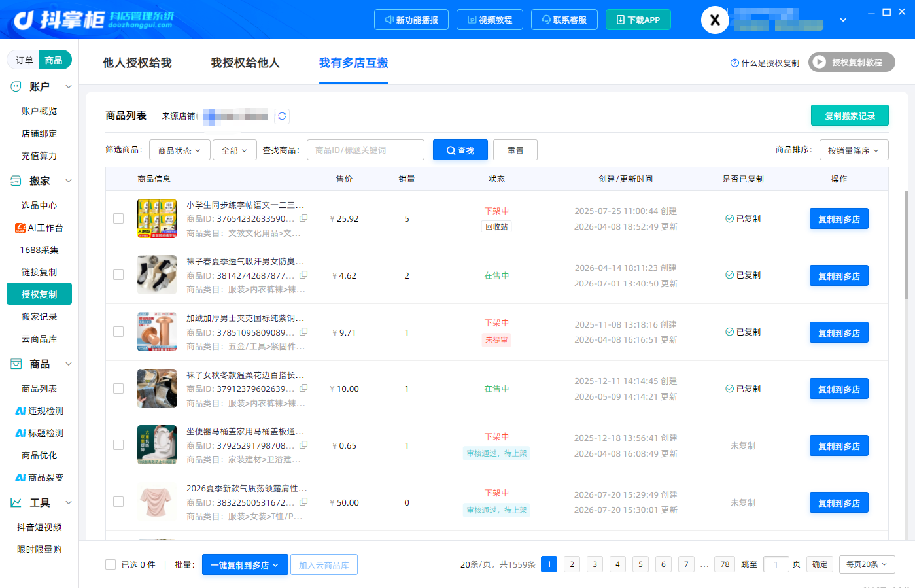Image resolution: width=915 pixels, height=588 pixels.
Task: Tick the checkbox for 小学生同步练字帖 row
Action: [x=118, y=218]
